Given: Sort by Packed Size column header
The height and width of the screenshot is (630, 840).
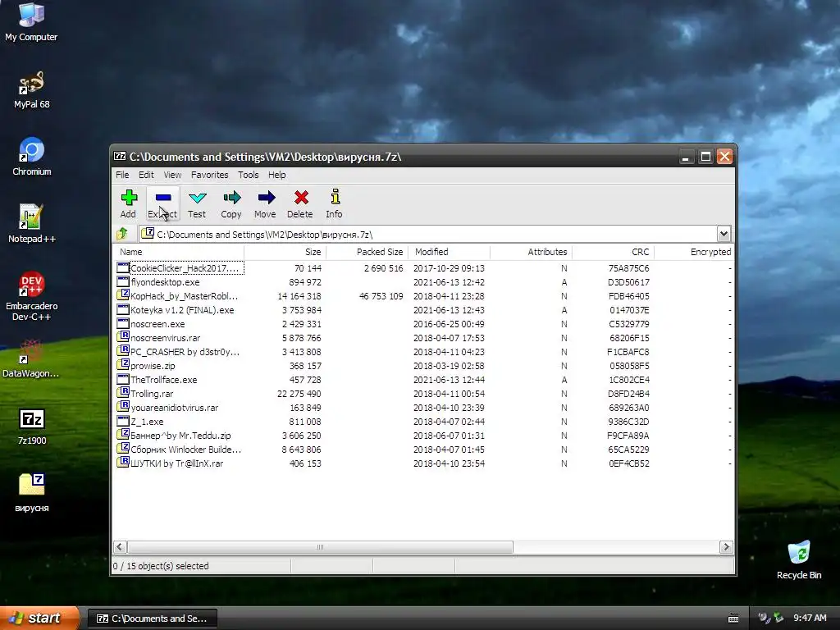Looking at the screenshot, I should [367, 252].
